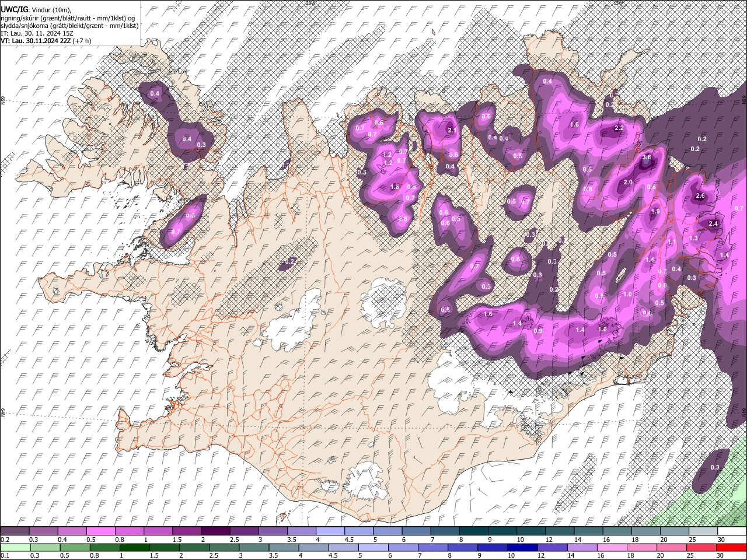Click the dark mauve 0.2–0.3 snow legend swatch

(15, 531)
